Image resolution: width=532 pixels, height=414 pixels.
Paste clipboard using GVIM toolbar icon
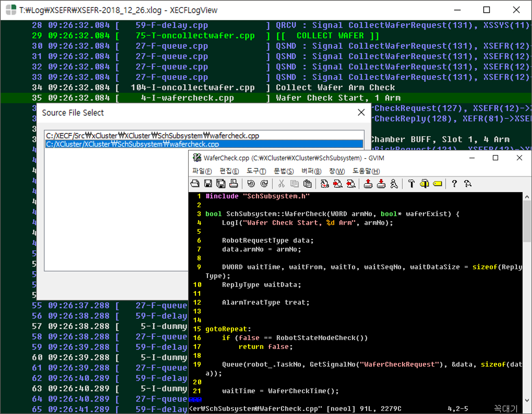click(307, 184)
